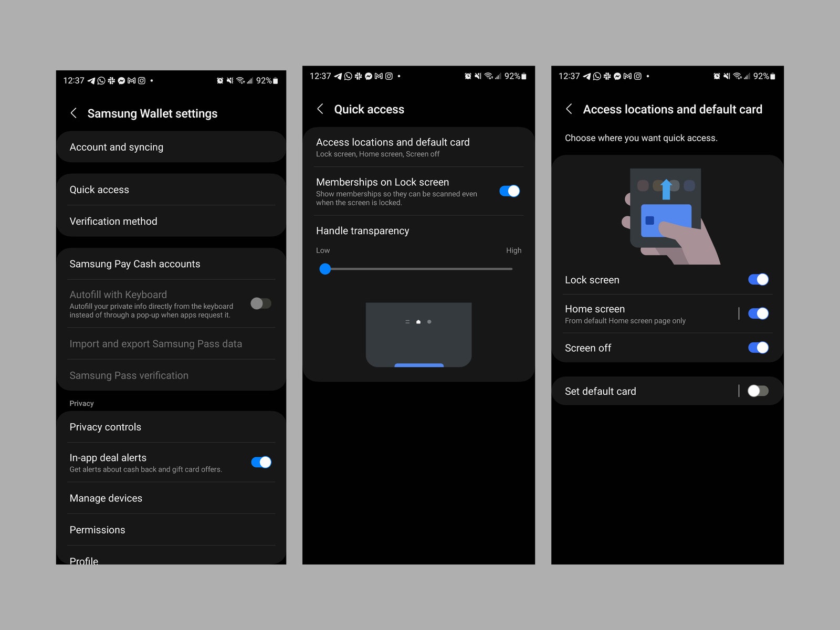Viewport: 840px width, 630px height.
Task: Click 'Lock screen, Home screen, Screen off' subtitle
Action: click(377, 154)
